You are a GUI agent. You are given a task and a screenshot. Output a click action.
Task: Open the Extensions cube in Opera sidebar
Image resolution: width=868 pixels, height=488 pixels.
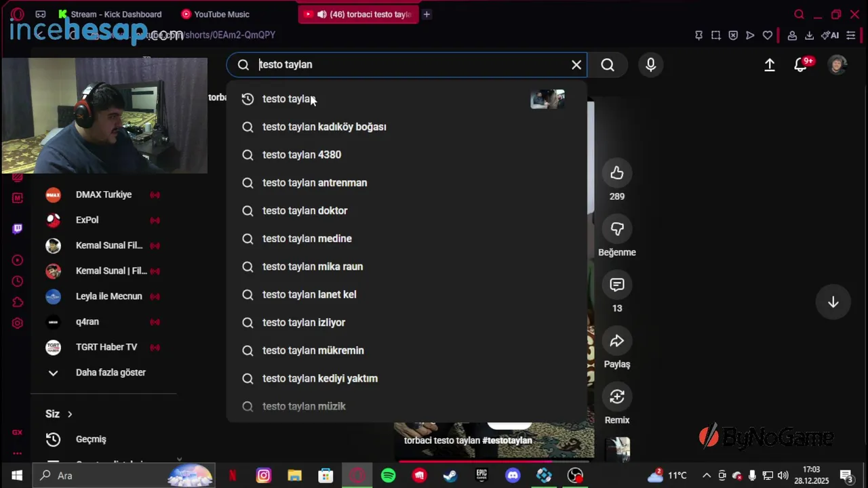pyautogui.click(x=18, y=302)
